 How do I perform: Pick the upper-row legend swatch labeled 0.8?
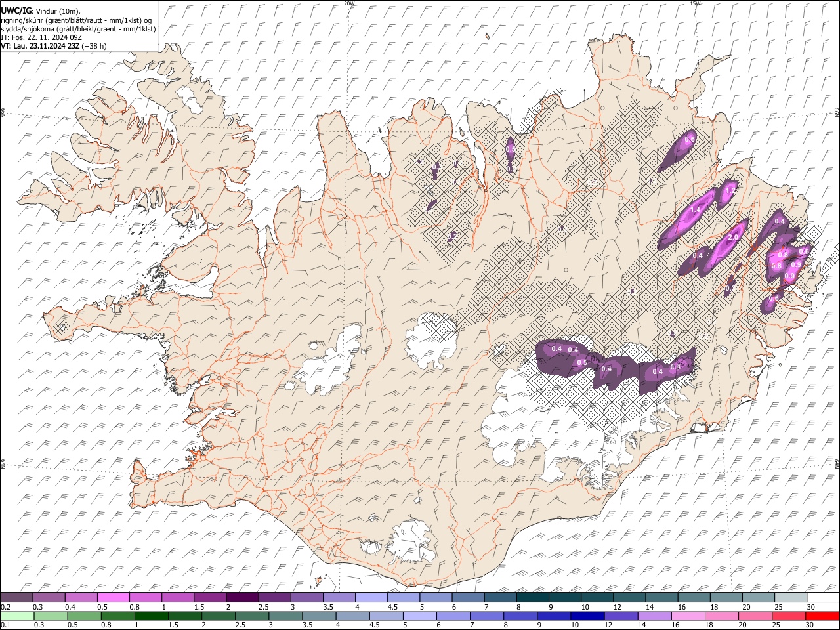point(145,598)
